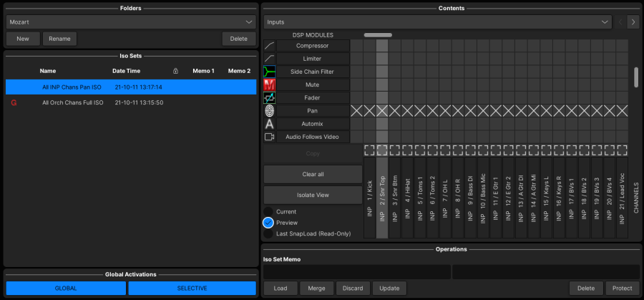
Task: Click the red Mute module icon
Action: pos(270,84)
